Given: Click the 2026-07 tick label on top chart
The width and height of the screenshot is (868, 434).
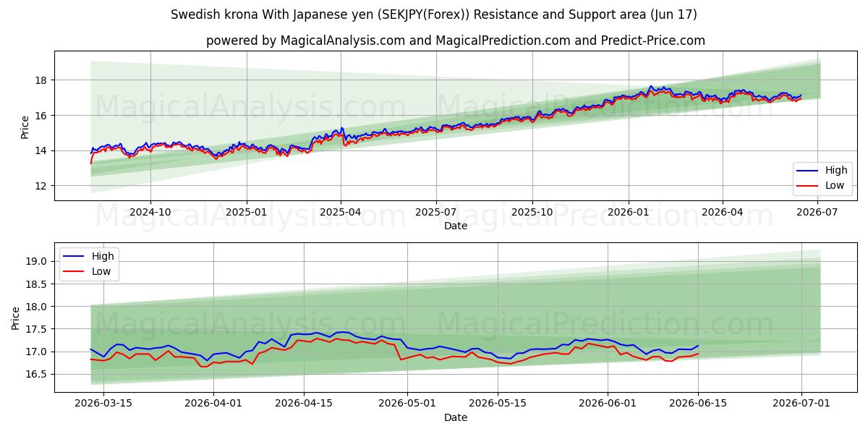Looking at the screenshot, I should tap(818, 212).
